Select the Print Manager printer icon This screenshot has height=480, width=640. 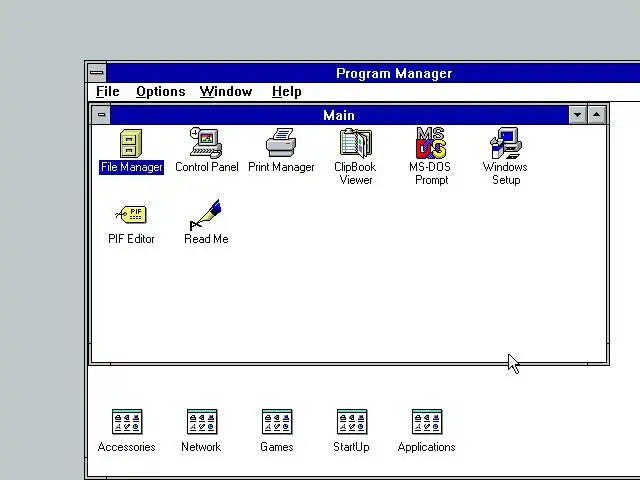(281, 142)
